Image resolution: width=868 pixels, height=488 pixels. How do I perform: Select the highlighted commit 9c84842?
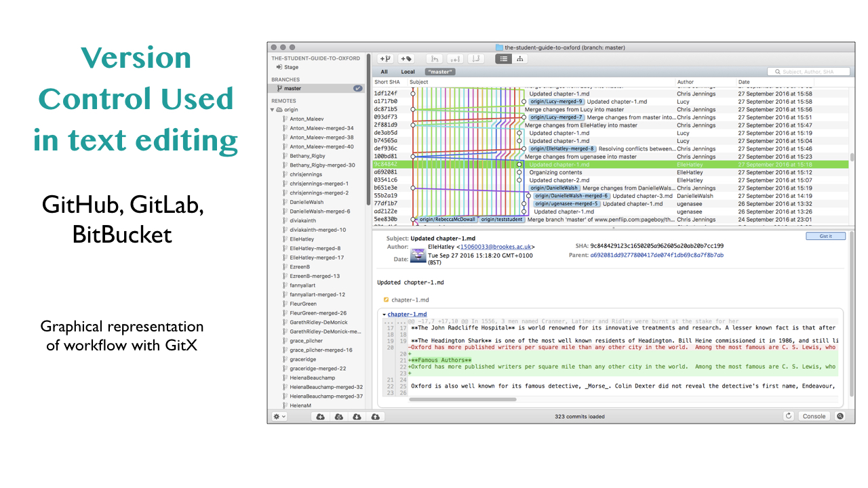pos(610,165)
